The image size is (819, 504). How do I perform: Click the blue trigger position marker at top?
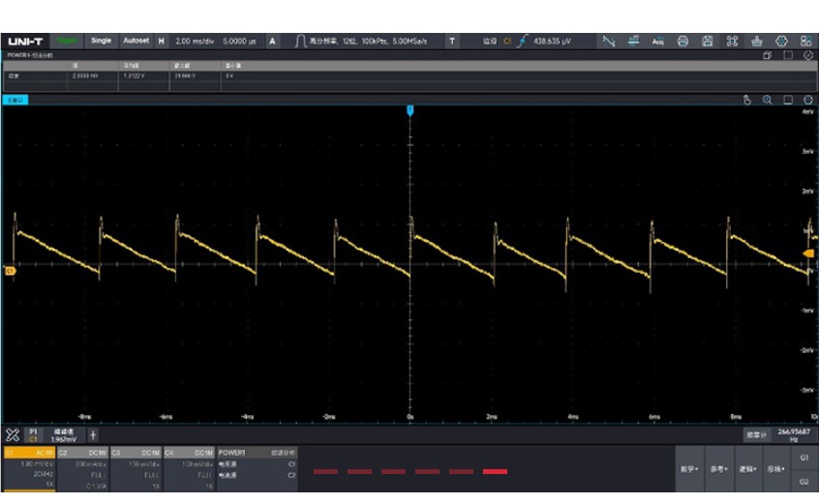(x=410, y=112)
